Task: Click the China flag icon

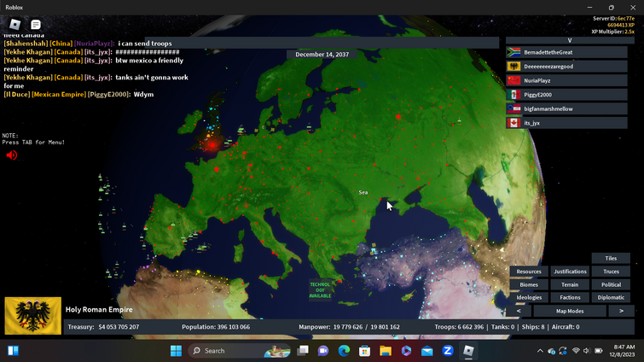Action: point(513,80)
